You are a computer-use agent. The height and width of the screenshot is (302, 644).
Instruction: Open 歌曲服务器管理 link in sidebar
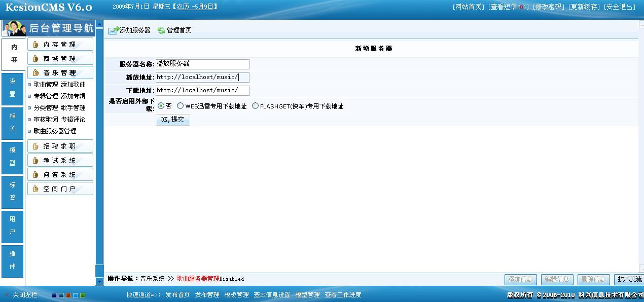(55, 131)
